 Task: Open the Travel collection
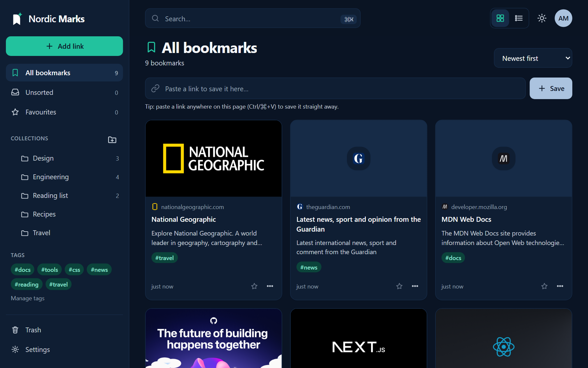click(x=70, y=233)
